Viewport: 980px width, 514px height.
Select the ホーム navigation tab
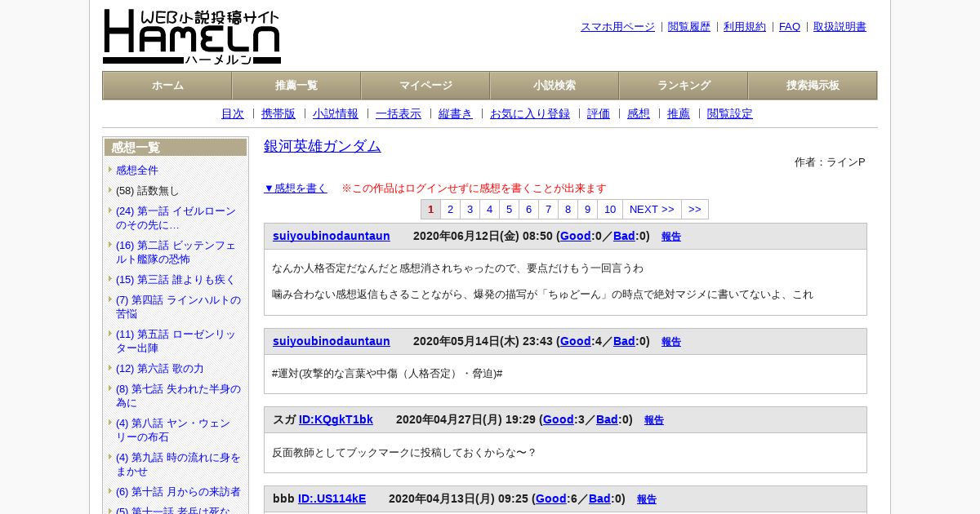pyautogui.click(x=167, y=86)
